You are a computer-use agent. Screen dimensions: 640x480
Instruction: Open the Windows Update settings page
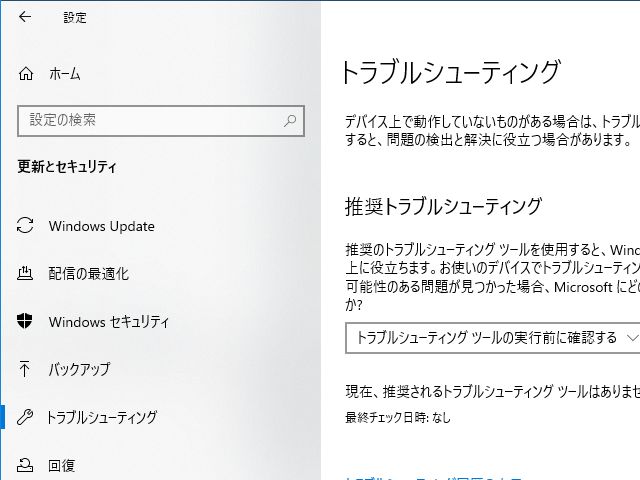[x=101, y=226]
